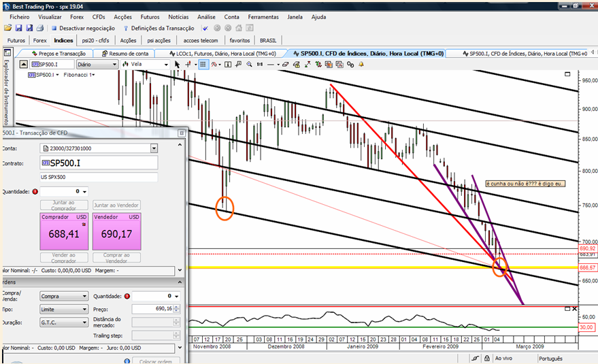Click the Preço stepper arrows
598x364 pixels.
tap(177, 309)
